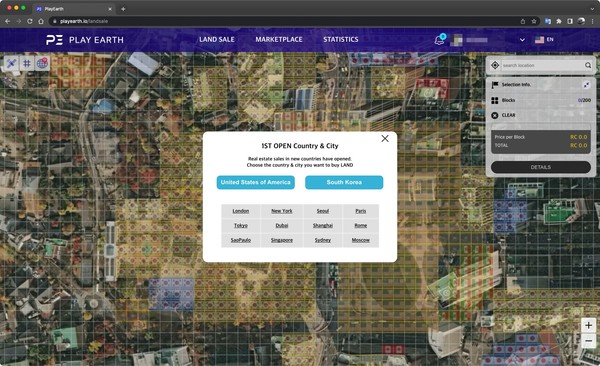Viewport: 600px width, 366px height.
Task: Click the browser back arrow
Action: pos(8,21)
